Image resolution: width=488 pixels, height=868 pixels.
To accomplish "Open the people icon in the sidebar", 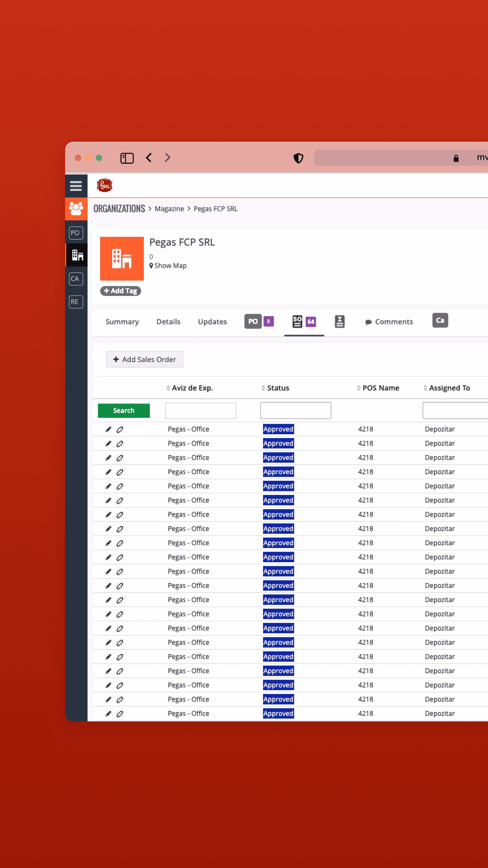I will 76,209.
